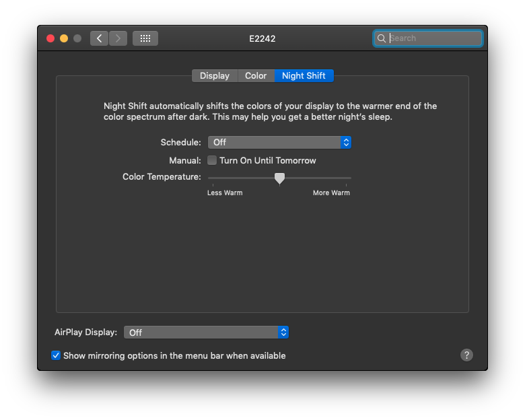Viewport: 525px width, 420px height.
Task: Show all preferences with the grid icon
Action: (x=145, y=38)
